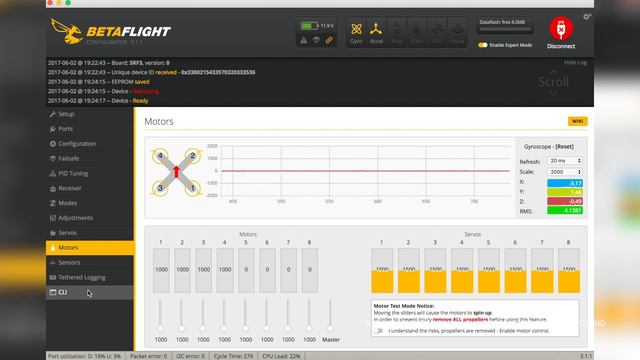
Task: Open the CLI tab
Action: (90, 292)
